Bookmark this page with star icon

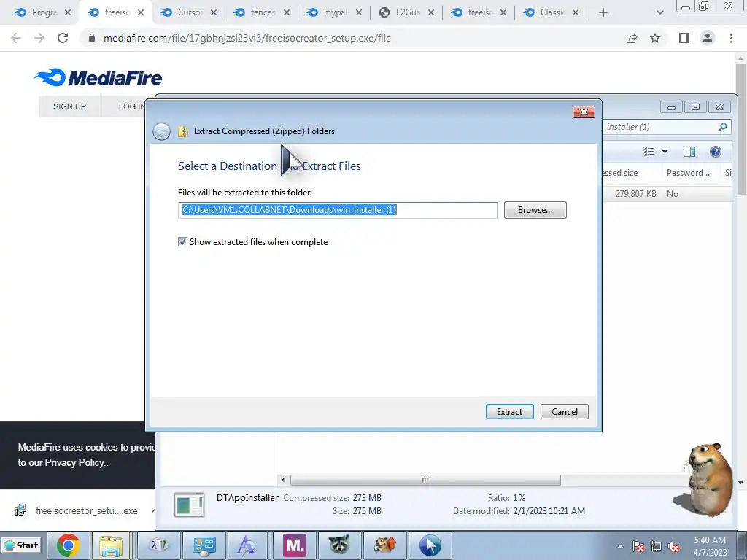pos(655,38)
